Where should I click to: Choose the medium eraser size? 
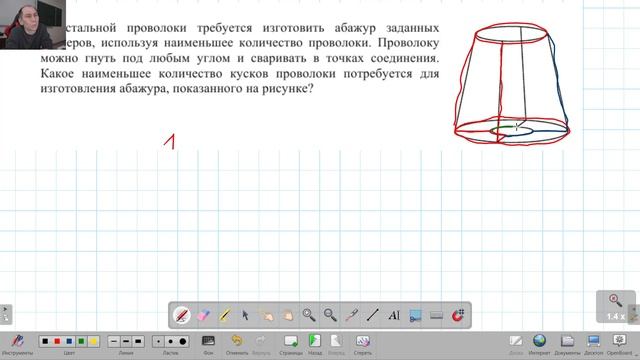tap(171, 341)
